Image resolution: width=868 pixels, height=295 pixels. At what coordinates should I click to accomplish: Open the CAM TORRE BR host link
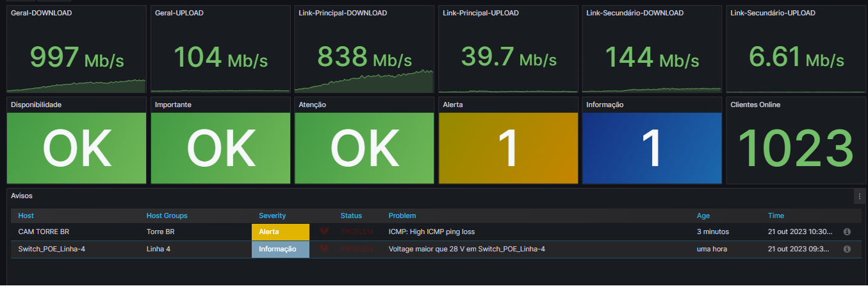coord(44,232)
